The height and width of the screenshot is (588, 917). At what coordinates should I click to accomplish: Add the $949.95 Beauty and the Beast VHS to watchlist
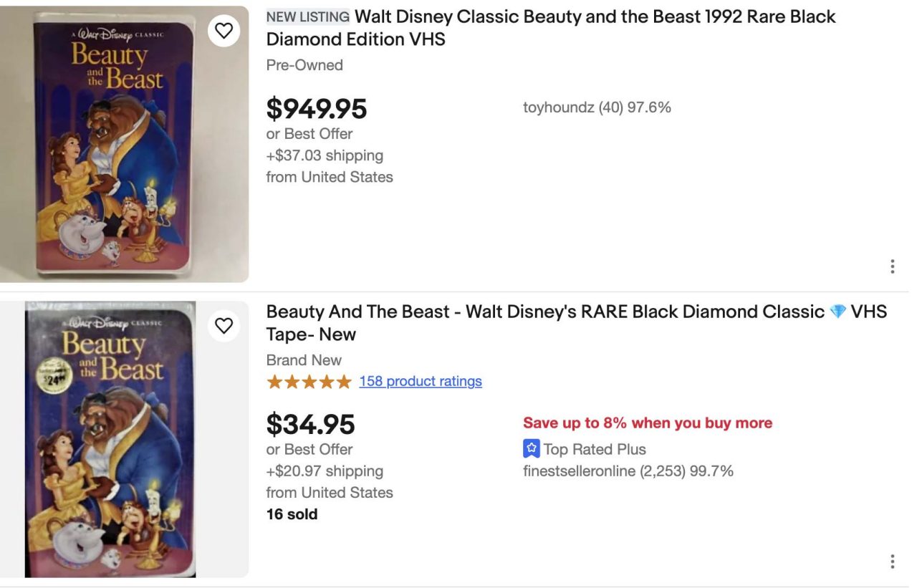(224, 30)
